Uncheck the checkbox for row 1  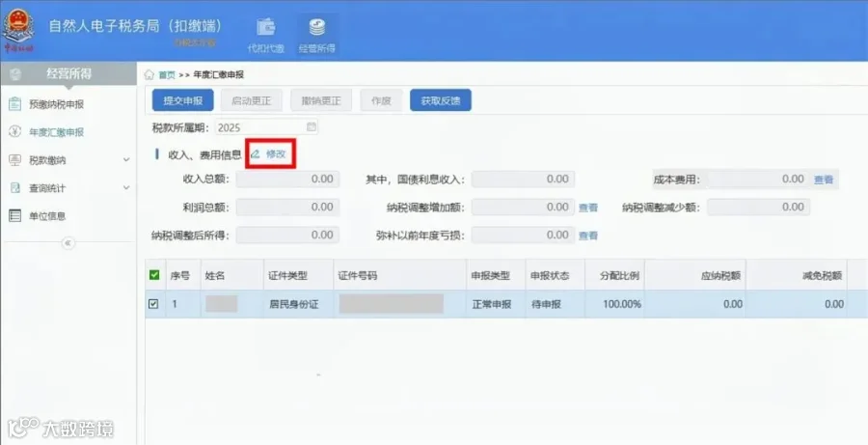(x=154, y=304)
